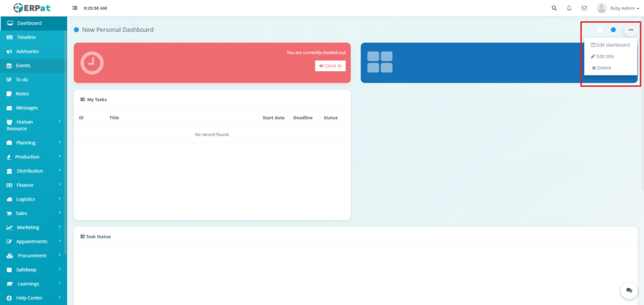Screen dimensions: 644x305
Task: Select the blue dashboard color dot
Action: (613, 30)
